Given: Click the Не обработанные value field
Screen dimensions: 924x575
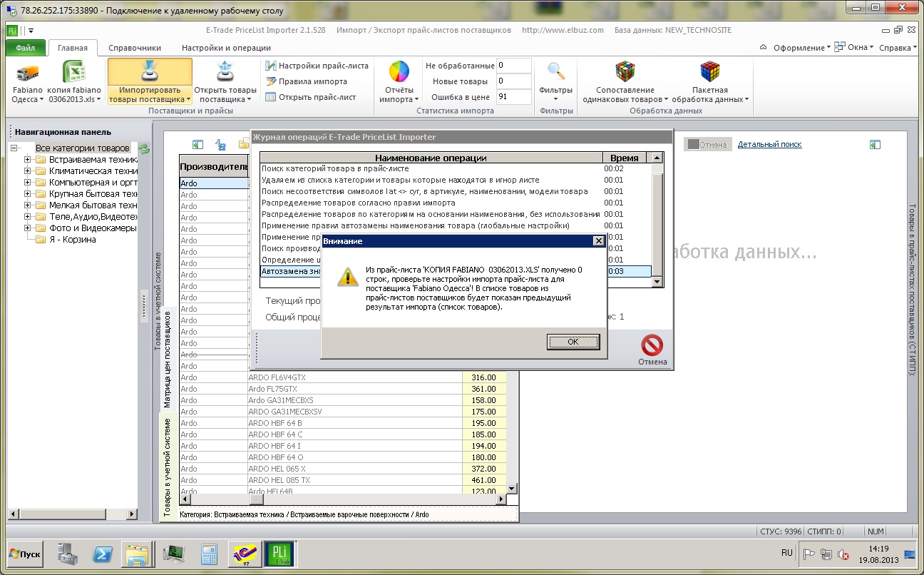Looking at the screenshot, I should click(514, 66).
